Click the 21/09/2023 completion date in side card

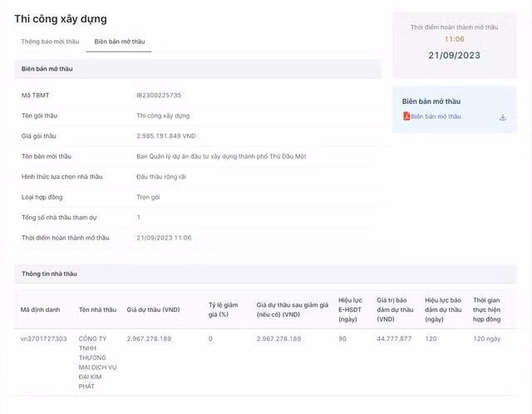pyautogui.click(x=454, y=56)
